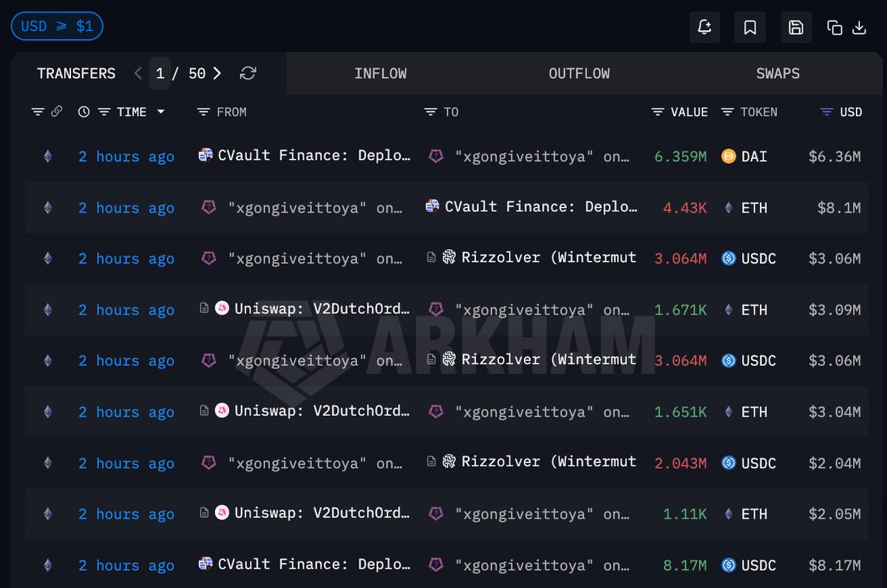Click the $2.05M USD amount

click(x=834, y=514)
